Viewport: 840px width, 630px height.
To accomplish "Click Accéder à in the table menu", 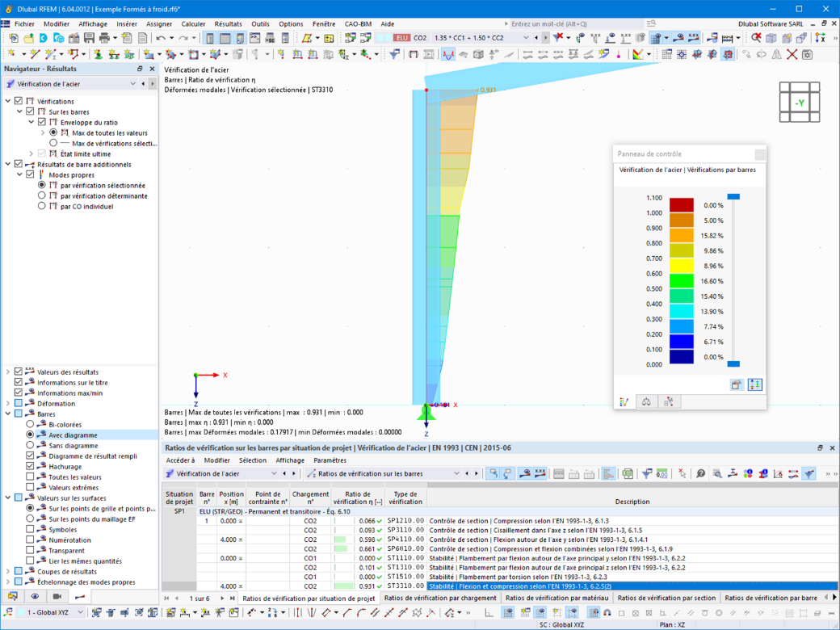I will (x=181, y=460).
